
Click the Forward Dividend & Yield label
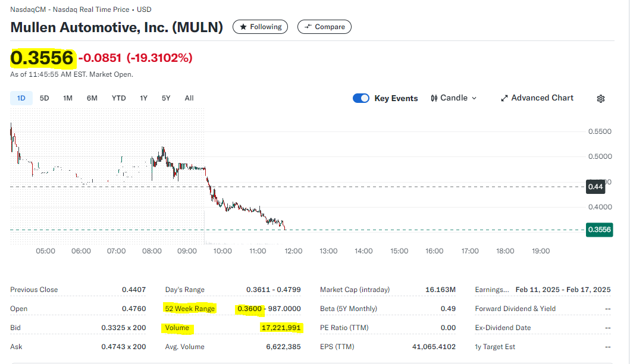515,309
